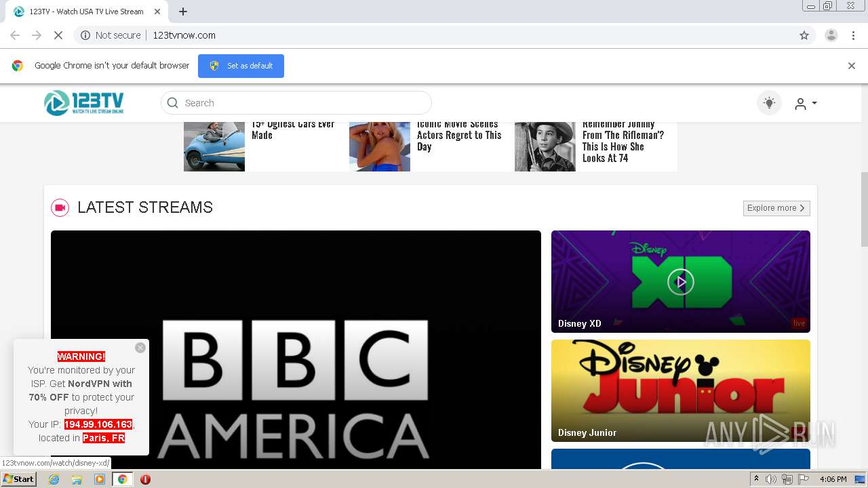Click the search magnifier icon
Image resolution: width=868 pixels, height=488 pixels.
[173, 103]
